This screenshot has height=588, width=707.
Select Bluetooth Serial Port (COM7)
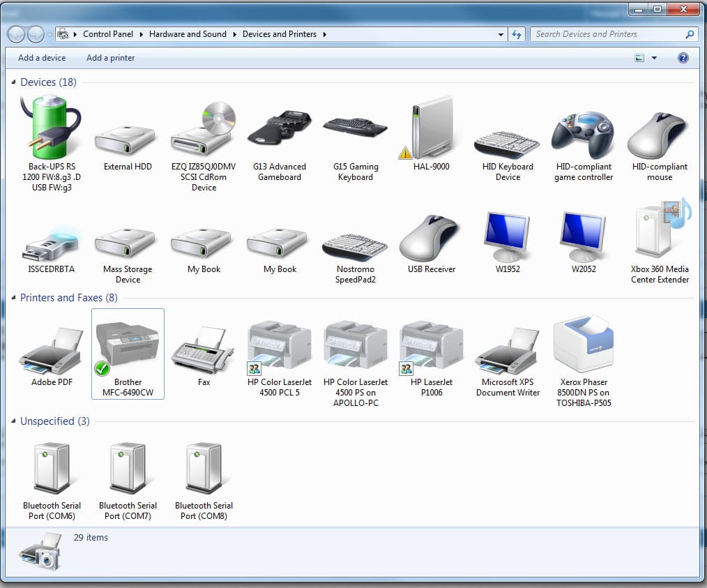128,481
